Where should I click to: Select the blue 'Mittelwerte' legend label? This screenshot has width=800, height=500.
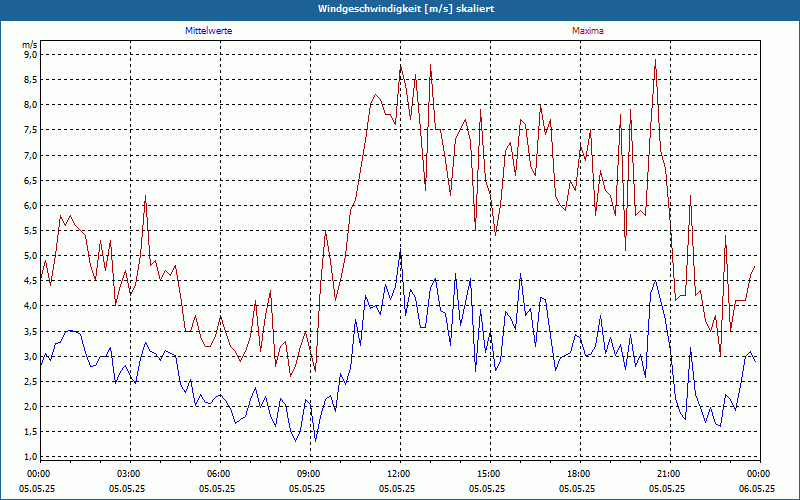click(x=209, y=31)
